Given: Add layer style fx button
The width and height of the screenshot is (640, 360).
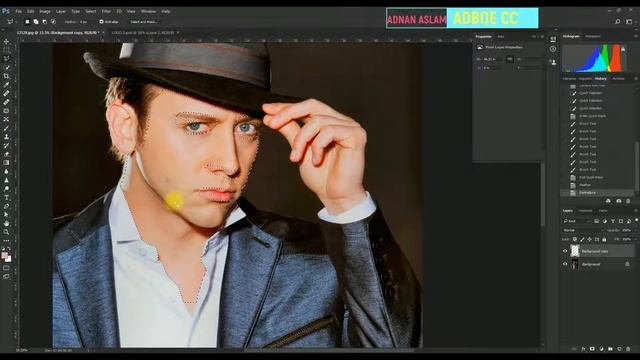Looking at the screenshot, I should coord(583,349).
